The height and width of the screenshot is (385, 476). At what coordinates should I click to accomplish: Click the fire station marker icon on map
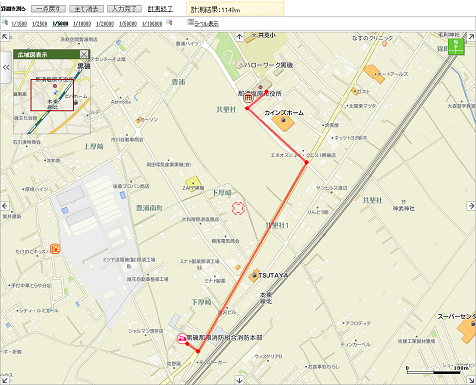182,339
